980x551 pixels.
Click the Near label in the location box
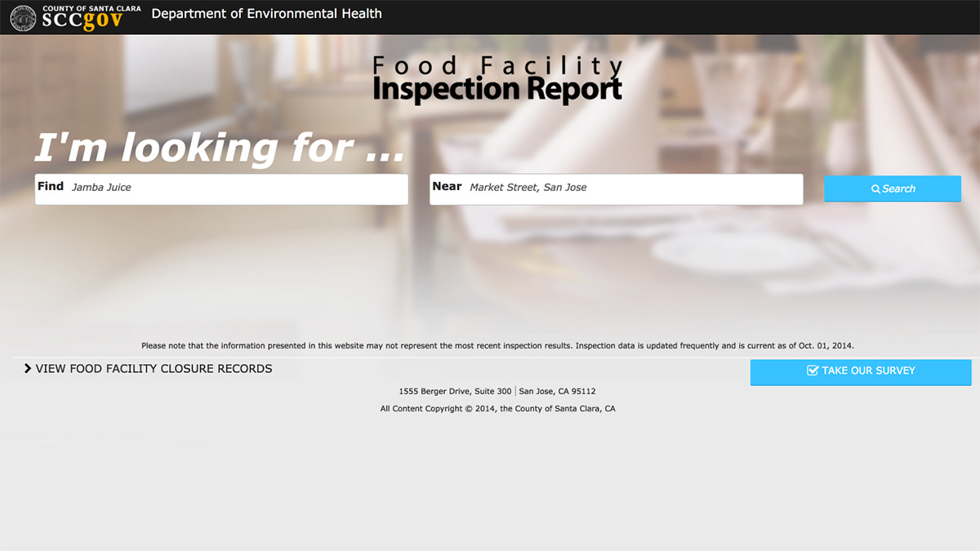tap(447, 186)
